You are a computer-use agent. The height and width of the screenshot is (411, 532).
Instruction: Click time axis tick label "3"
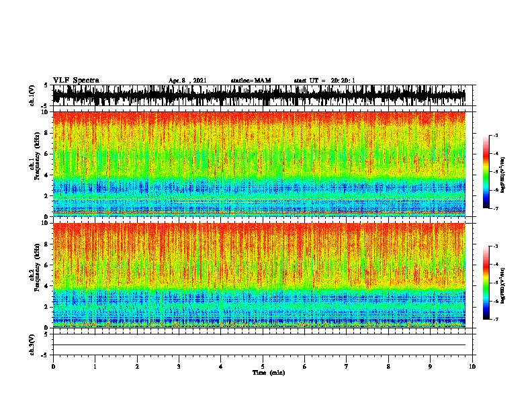[179, 367]
